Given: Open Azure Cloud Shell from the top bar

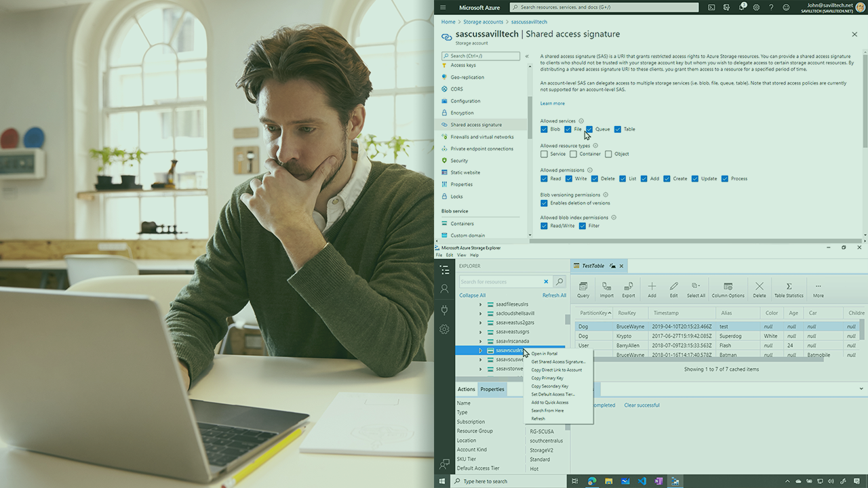Looking at the screenshot, I should 711,7.
